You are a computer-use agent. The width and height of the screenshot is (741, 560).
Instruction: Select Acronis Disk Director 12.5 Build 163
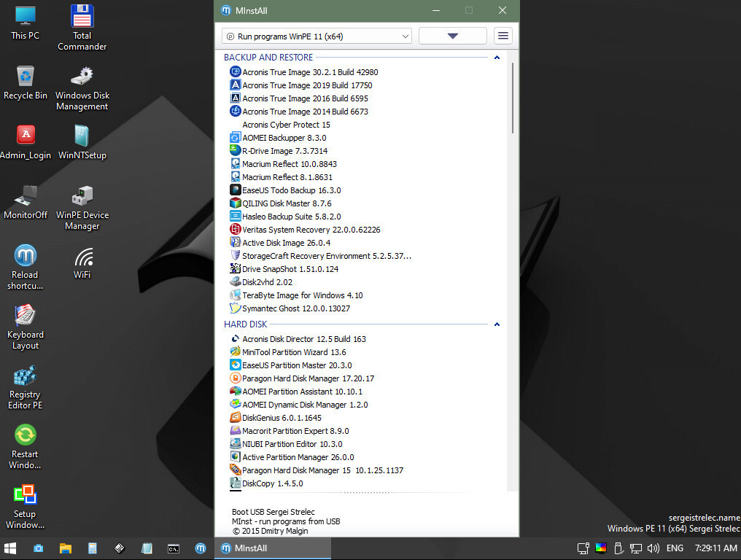[x=304, y=339]
